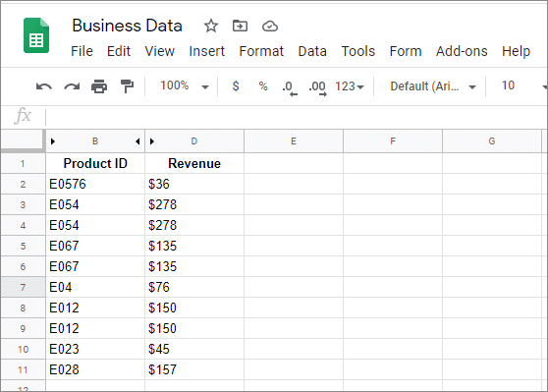
Task: Open the Format menu
Action: click(261, 51)
